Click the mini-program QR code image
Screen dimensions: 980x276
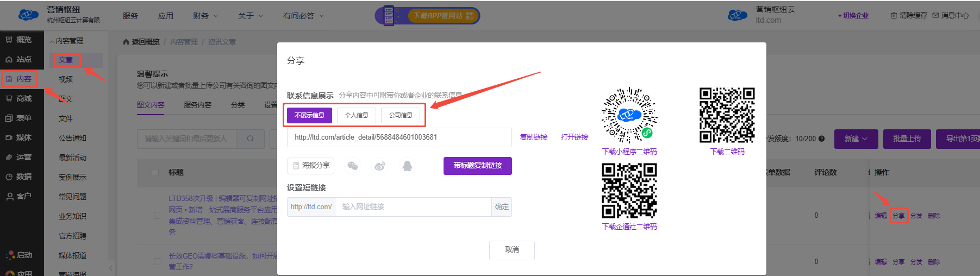(x=629, y=115)
